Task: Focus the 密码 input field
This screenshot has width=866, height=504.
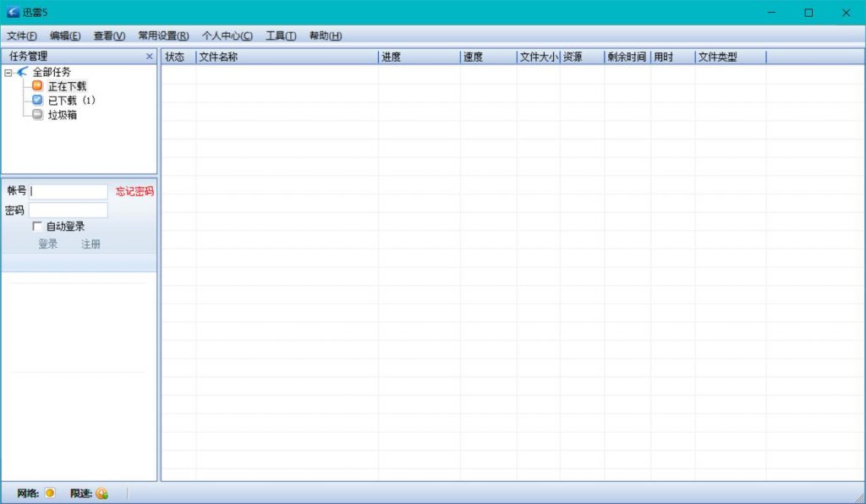Action: coord(69,211)
